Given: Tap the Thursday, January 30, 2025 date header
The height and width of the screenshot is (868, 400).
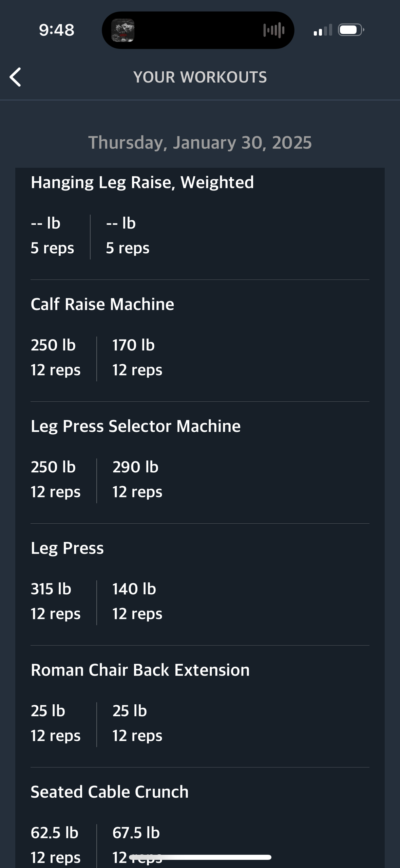Looking at the screenshot, I should point(200,143).
